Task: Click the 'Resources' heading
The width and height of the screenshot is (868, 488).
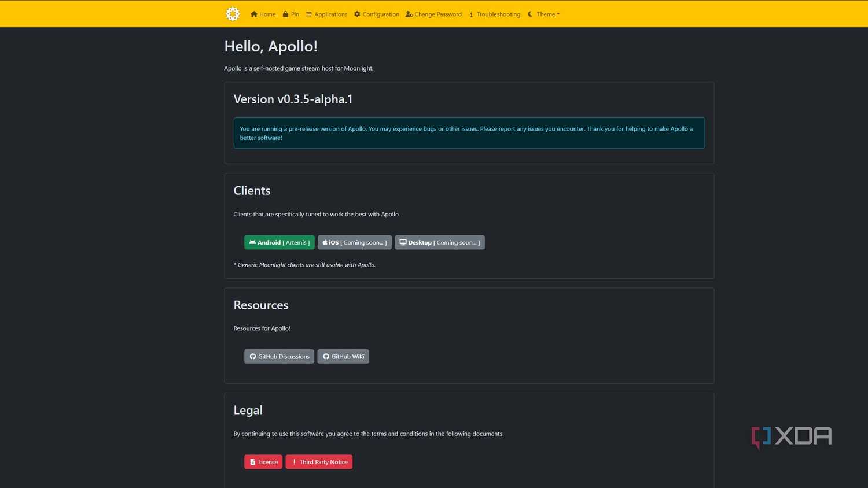Action: (261, 305)
